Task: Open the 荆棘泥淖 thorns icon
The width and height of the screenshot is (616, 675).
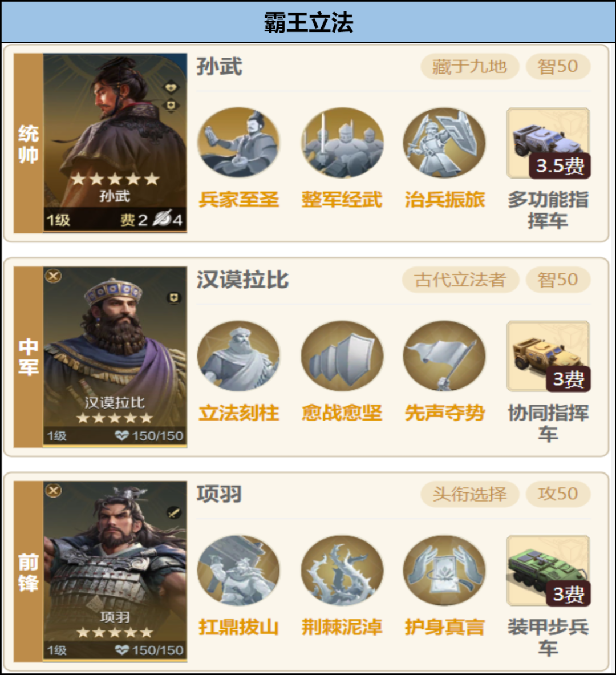Action: (x=342, y=571)
